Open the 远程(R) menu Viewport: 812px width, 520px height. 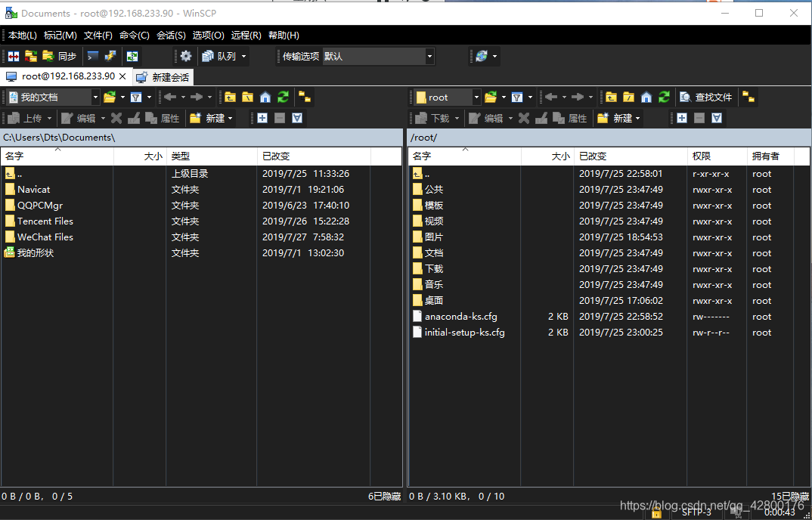[x=246, y=36]
